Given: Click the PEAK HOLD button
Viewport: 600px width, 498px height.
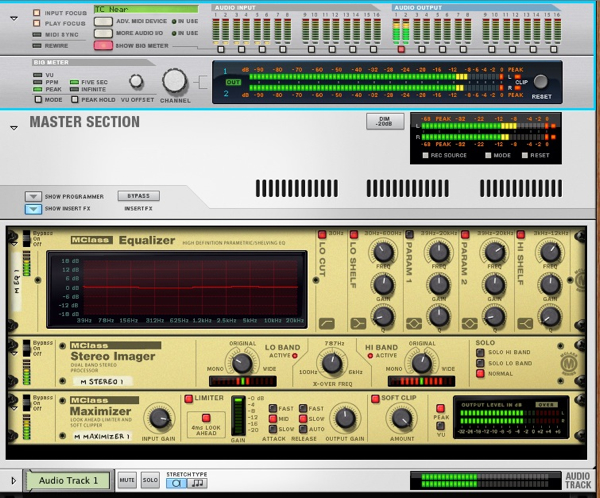Looking at the screenshot, I should click(75, 100).
